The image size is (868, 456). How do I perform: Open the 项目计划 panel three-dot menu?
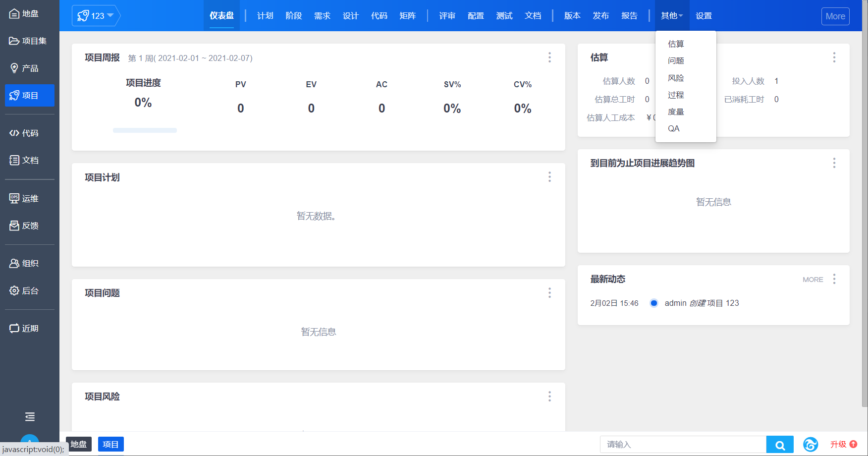[549, 177]
